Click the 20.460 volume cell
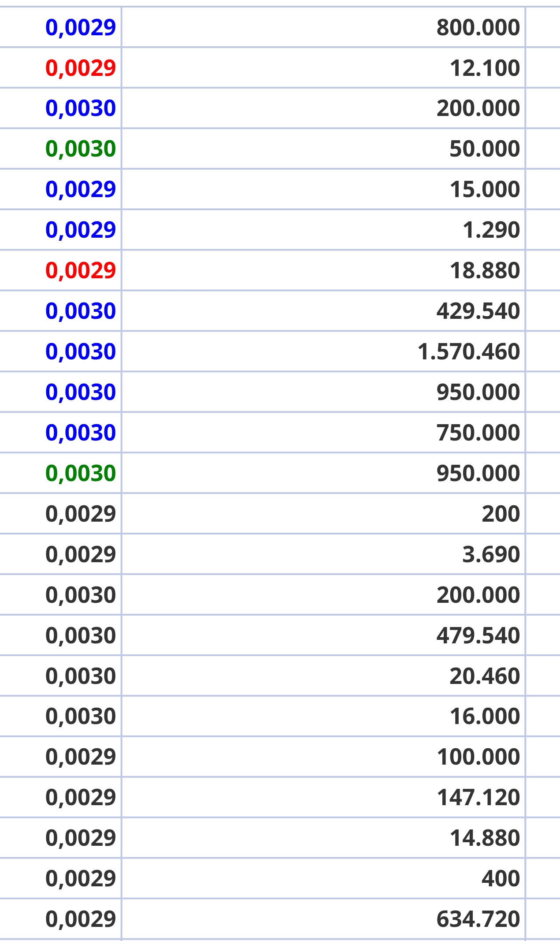This screenshot has width=560, height=941. click(323, 676)
